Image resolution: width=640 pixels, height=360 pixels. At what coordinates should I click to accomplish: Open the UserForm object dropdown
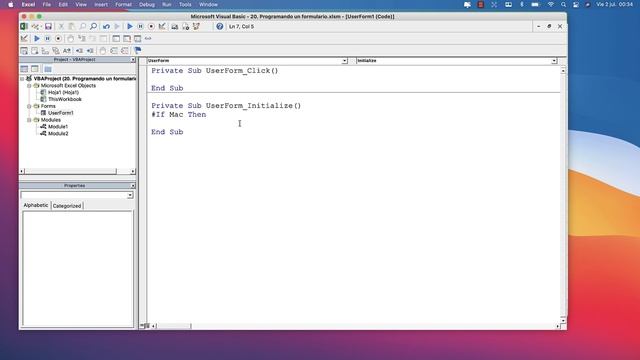point(344,61)
